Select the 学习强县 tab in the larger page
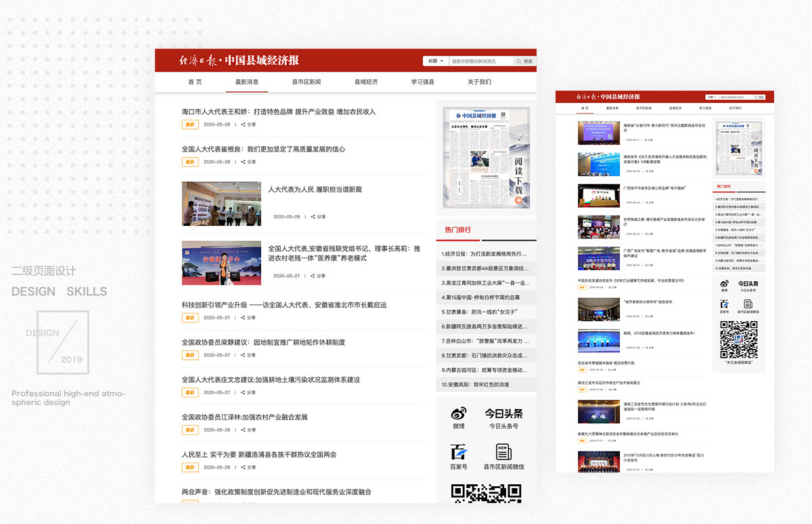The height and width of the screenshot is (524, 812). (x=422, y=82)
